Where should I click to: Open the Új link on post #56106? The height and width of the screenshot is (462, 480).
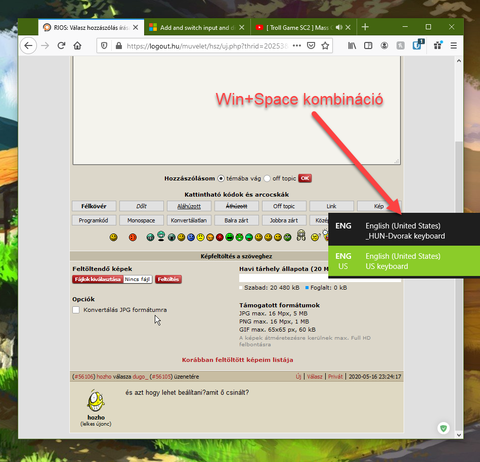298,377
